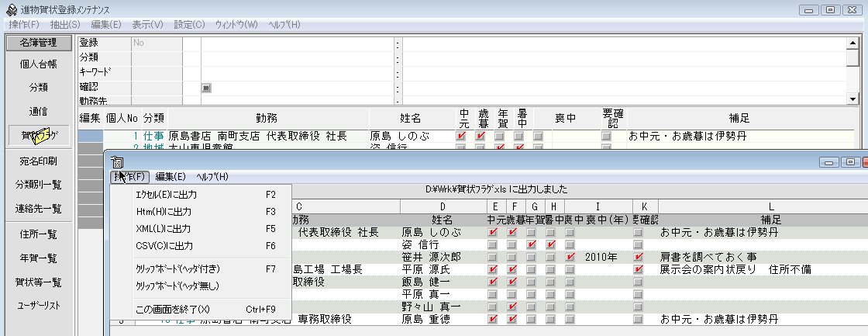Open ヘルプ(H) menu in export window

point(212,177)
